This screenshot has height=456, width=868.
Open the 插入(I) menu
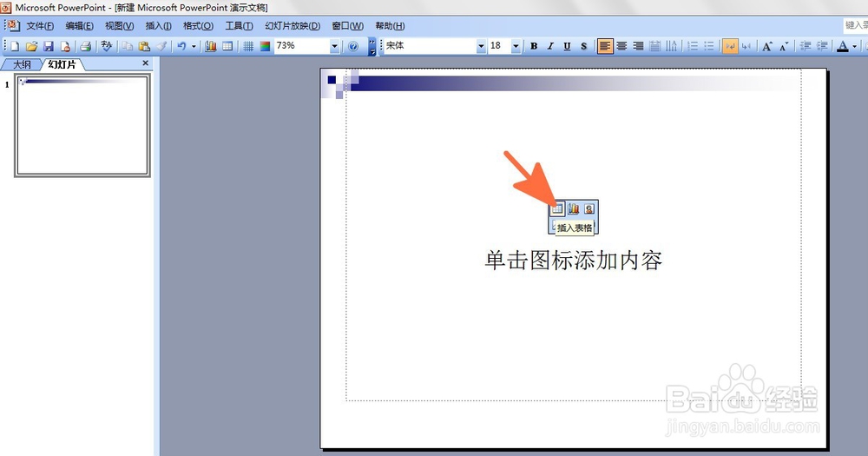pyautogui.click(x=158, y=25)
